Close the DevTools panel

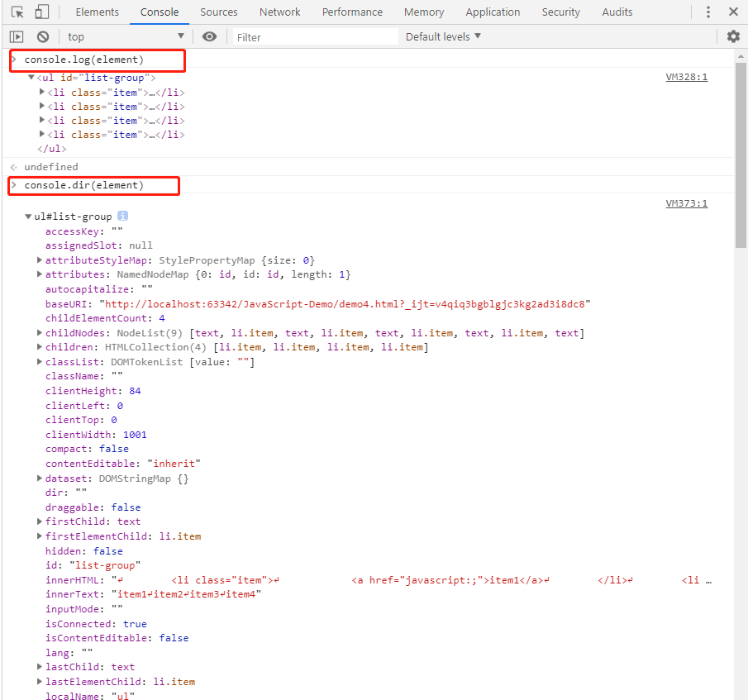(x=733, y=12)
